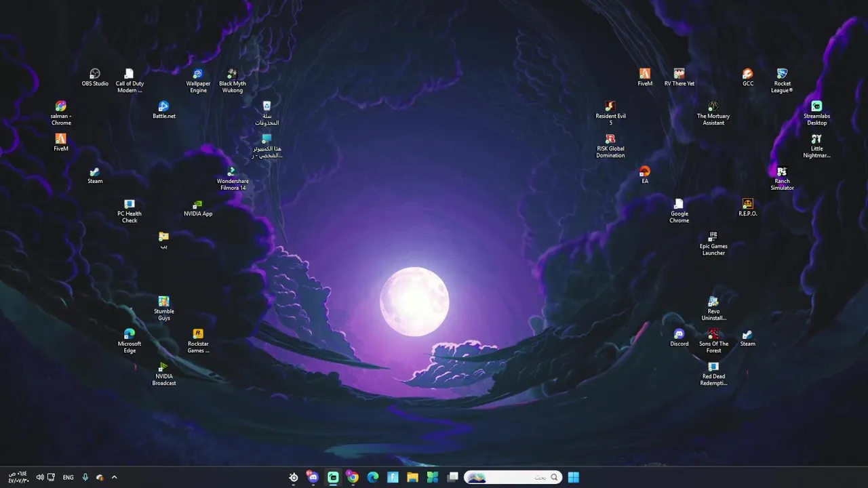Open the green clover taskbar app
Image resolution: width=868 pixels, height=488 pixels.
(432, 477)
